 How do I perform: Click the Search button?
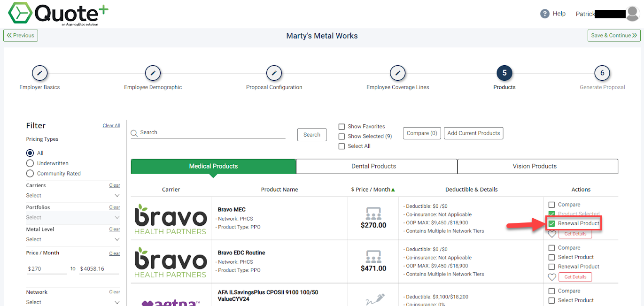click(x=312, y=135)
